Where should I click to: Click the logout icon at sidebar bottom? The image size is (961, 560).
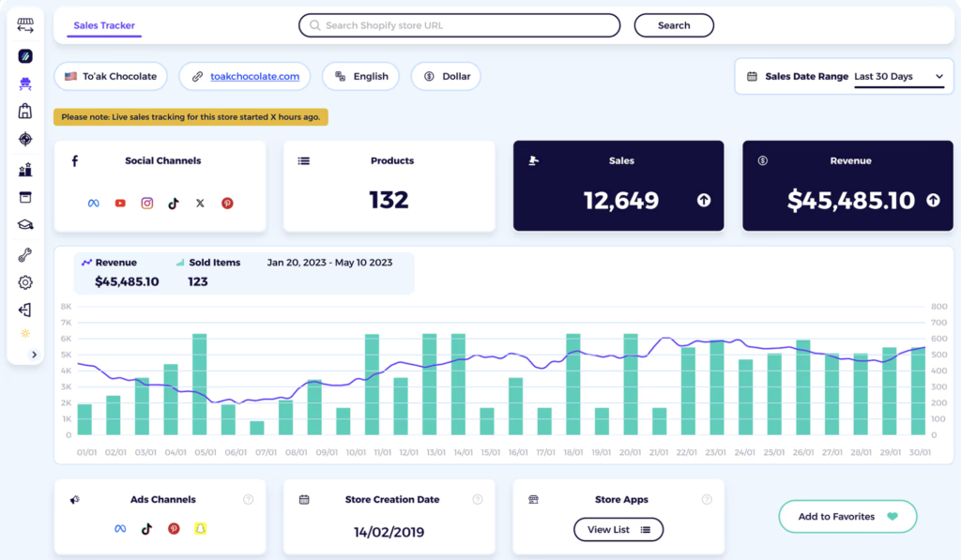(x=25, y=310)
